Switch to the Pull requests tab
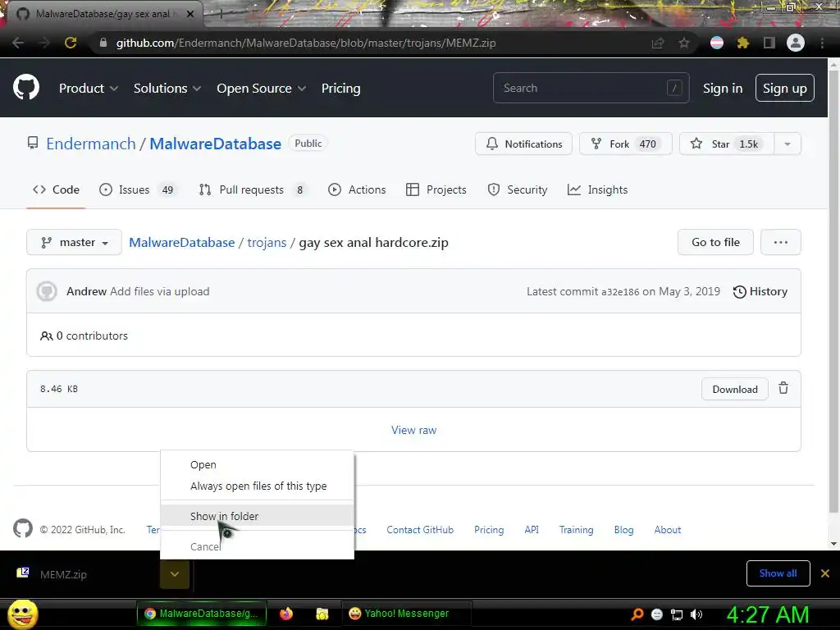The height and width of the screenshot is (630, 840). pyautogui.click(x=252, y=189)
